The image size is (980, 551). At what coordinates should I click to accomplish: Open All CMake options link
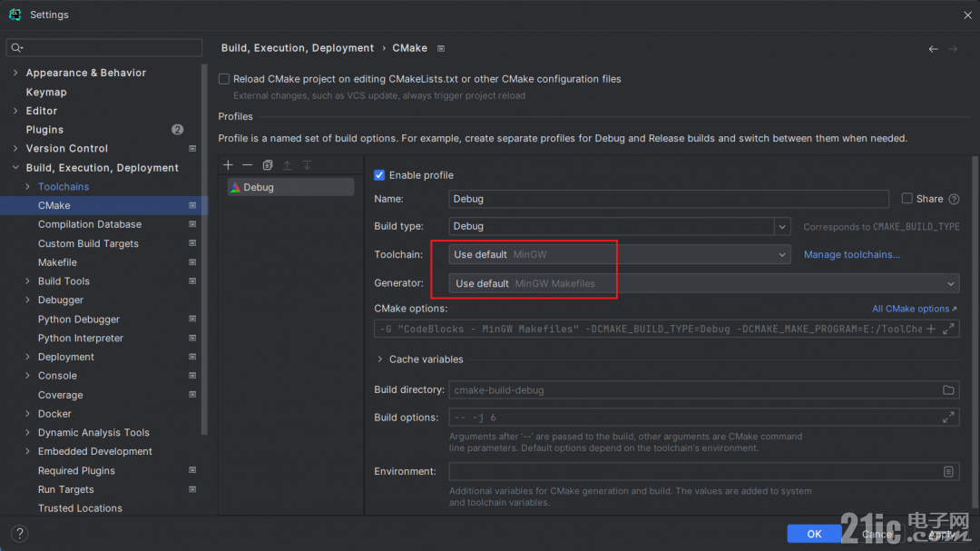click(x=915, y=309)
